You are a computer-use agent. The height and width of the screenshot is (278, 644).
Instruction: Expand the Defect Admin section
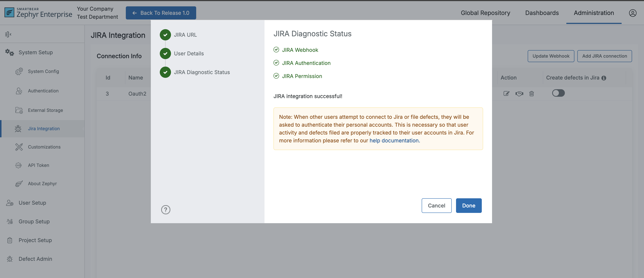click(35, 259)
